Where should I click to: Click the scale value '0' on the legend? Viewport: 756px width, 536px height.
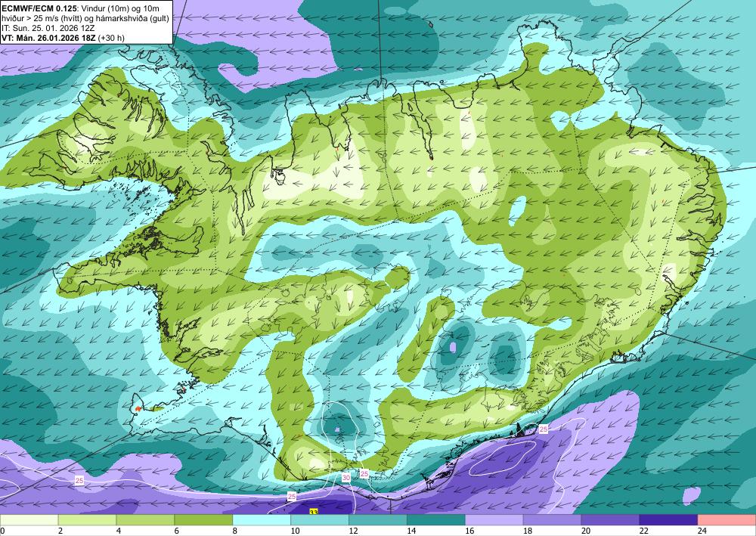click(3, 531)
